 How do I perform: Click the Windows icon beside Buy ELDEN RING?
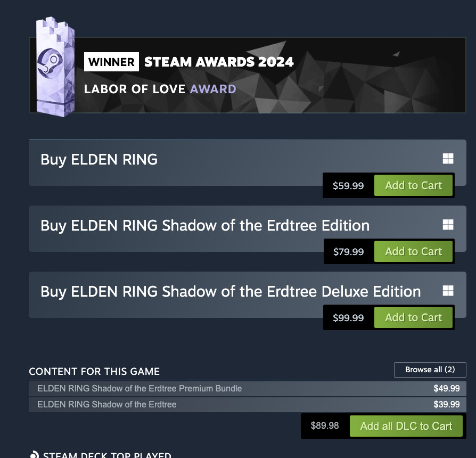tap(448, 159)
